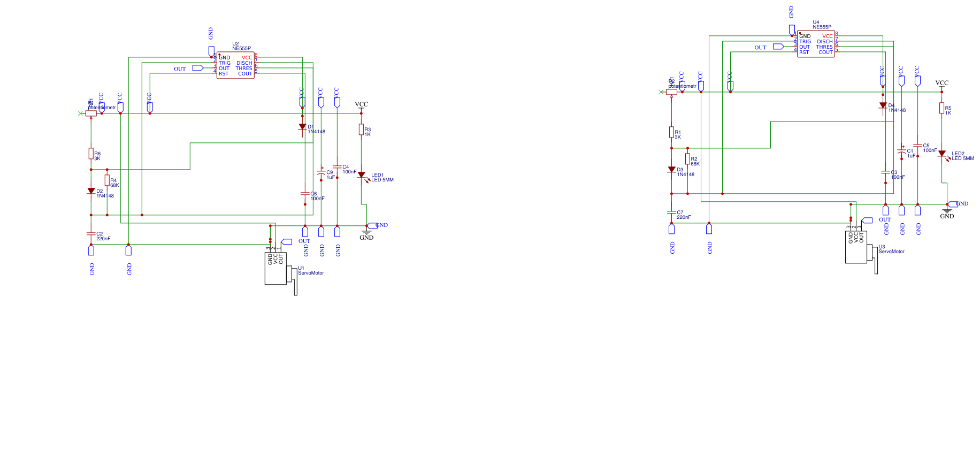980x456 pixels.
Task: Click the 'RST' pin name on U4
Action: [x=804, y=52]
